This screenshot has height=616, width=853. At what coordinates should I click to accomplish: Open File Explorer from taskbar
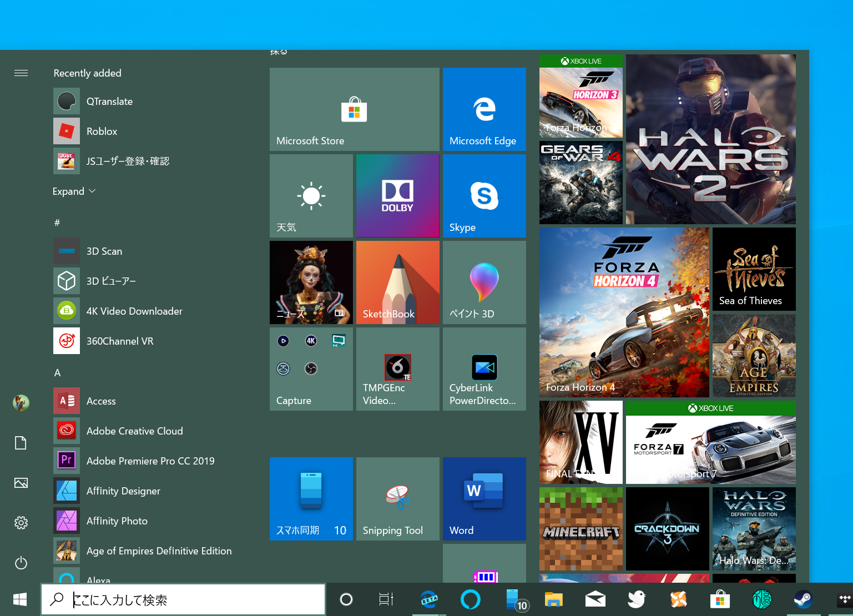pos(554,599)
